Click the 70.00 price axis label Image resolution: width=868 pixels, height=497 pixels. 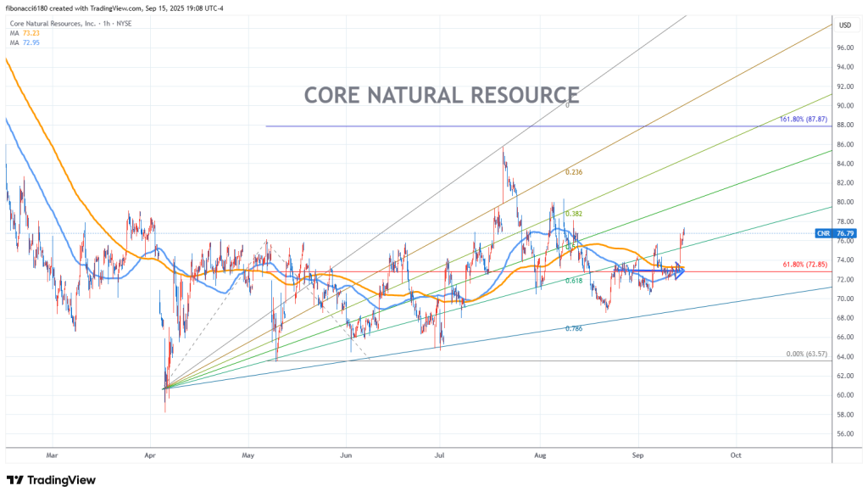845,299
